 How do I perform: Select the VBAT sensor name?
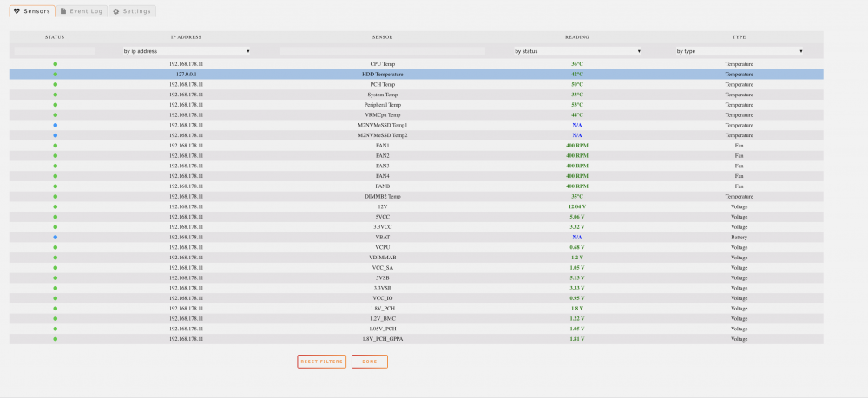point(382,237)
